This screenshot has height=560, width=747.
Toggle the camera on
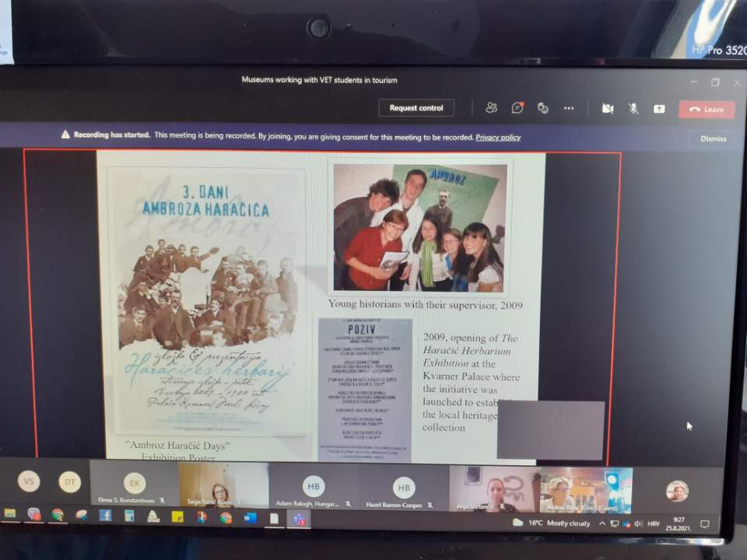tap(608, 109)
